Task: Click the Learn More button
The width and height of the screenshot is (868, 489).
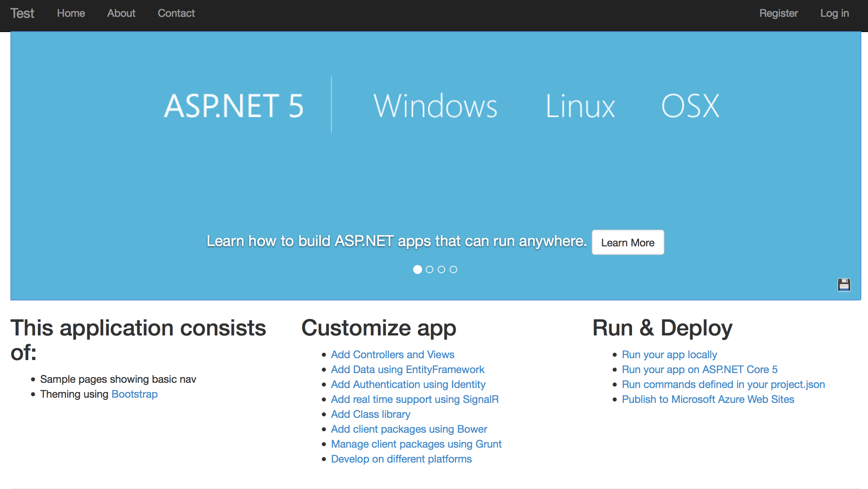Action: 628,242
